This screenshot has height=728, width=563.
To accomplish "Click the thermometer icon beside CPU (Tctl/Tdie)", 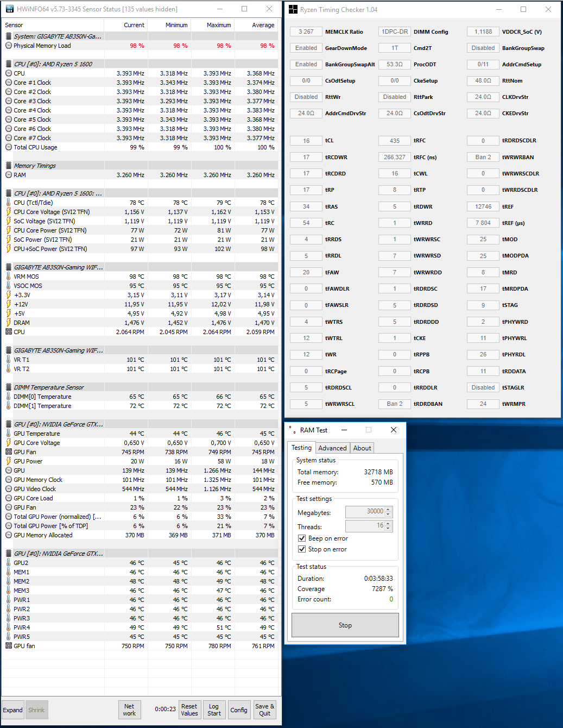I will click(9, 202).
